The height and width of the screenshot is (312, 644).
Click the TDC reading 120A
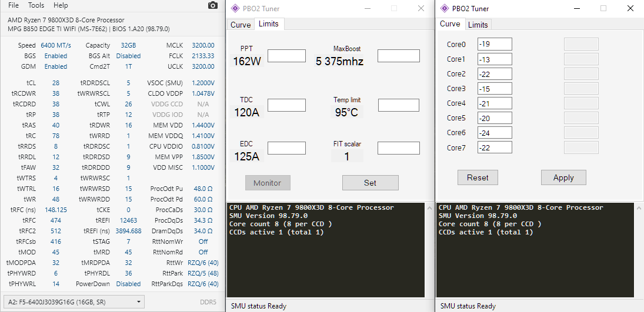click(x=247, y=112)
